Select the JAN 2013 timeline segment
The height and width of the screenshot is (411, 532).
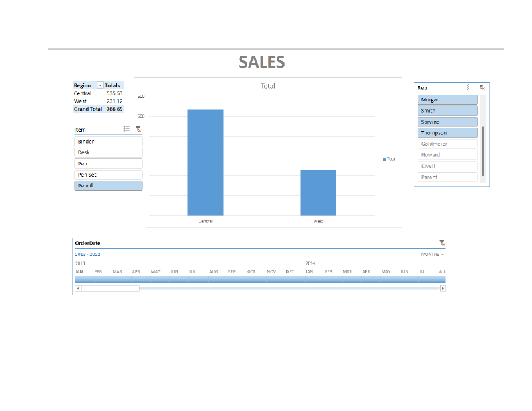click(85, 279)
